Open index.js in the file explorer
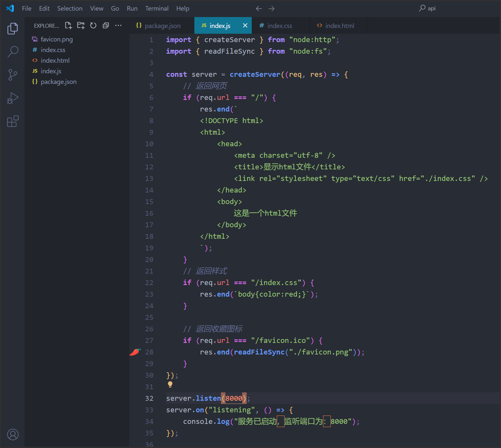Screen dimensions: 501x448 click(x=77, y=71)
